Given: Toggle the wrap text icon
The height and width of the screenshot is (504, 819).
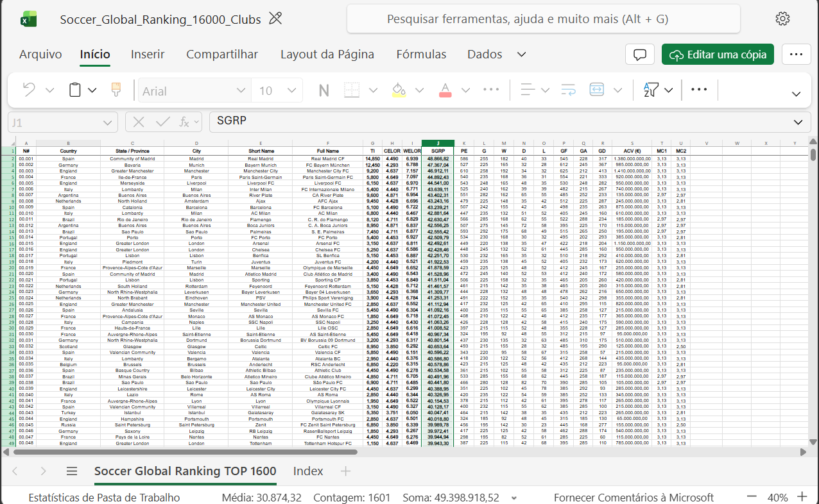Looking at the screenshot, I should coord(568,90).
